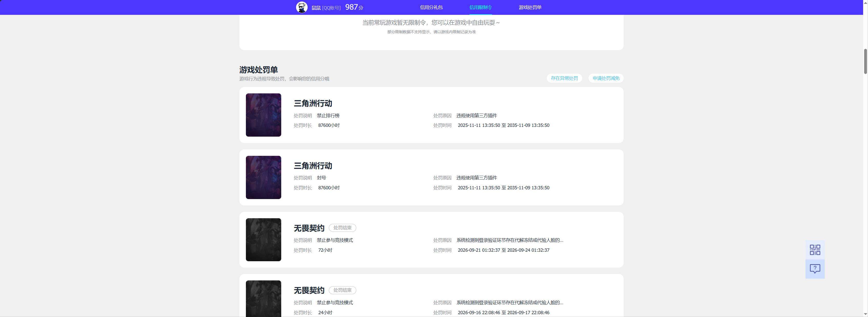Click time range 2026-09-16 22:08:46 至 2026-09-17

(504, 313)
